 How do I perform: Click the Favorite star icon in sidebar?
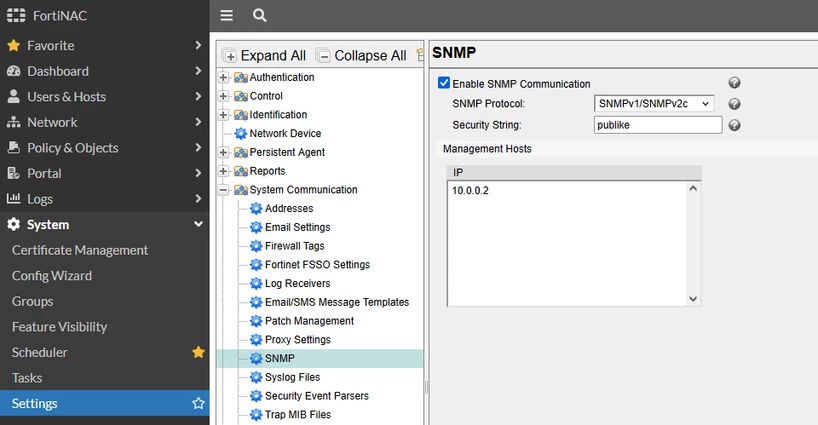pyautogui.click(x=14, y=45)
